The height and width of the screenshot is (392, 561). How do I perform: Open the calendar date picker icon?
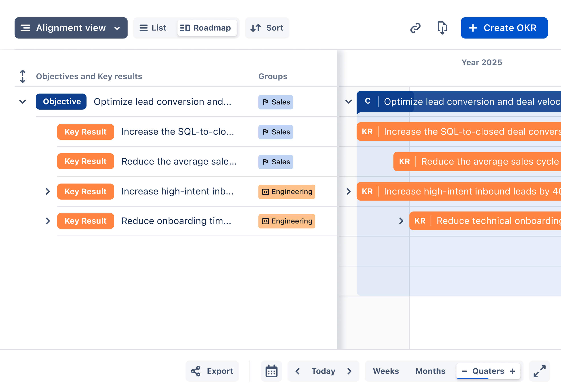point(271,371)
